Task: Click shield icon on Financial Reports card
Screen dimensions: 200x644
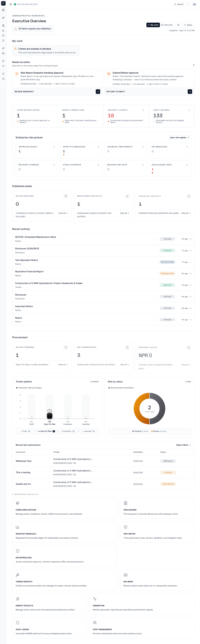Action: (x=189, y=196)
